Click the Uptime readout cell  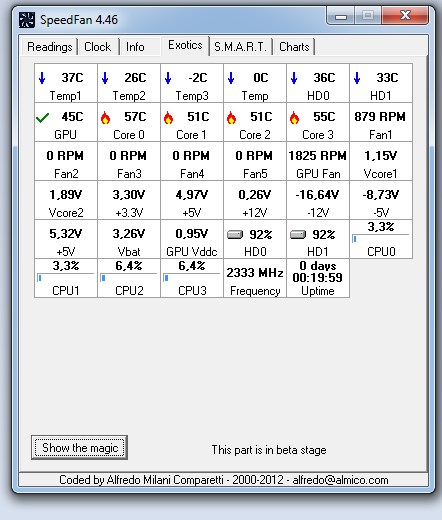pyautogui.click(x=318, y=278)
